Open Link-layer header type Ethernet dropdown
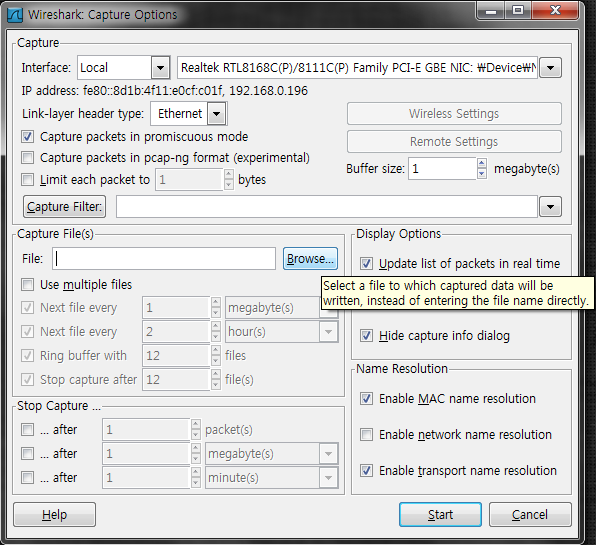 click(x=217, y=114)
